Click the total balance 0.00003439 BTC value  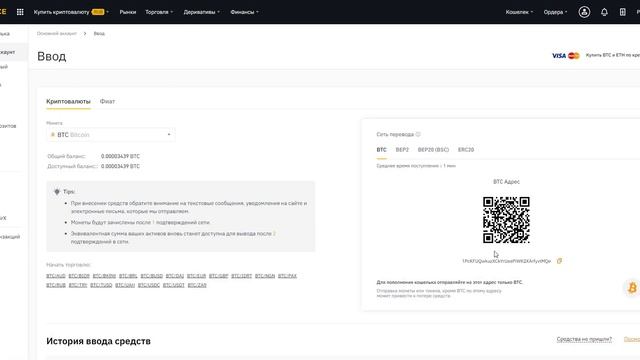[x=120, y=156]
